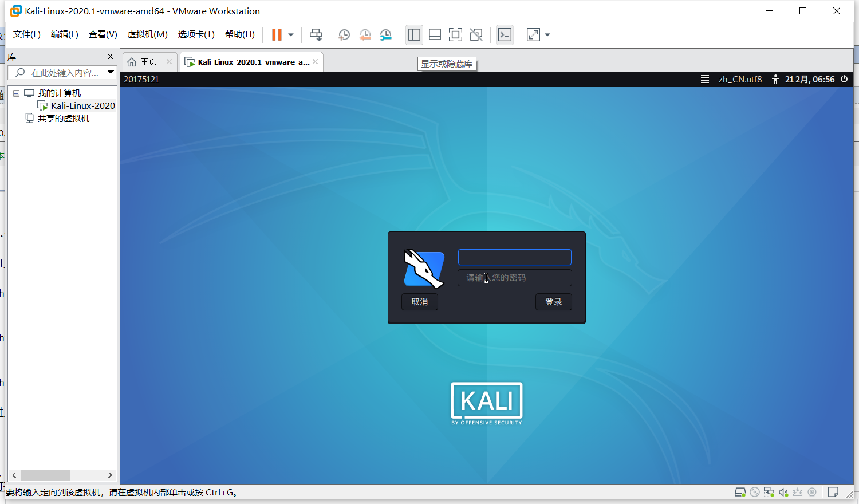Image resolution: width=859 pixels, height=504 pixels.
Task: Click the hostname 20175121 in the top bar
Action: [x=141, y=79]
